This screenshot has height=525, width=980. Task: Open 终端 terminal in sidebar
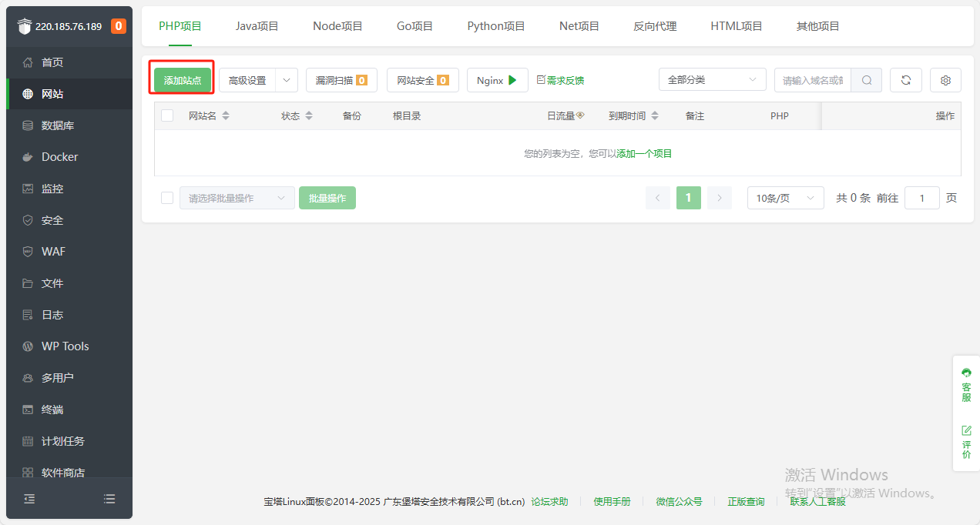52,410
